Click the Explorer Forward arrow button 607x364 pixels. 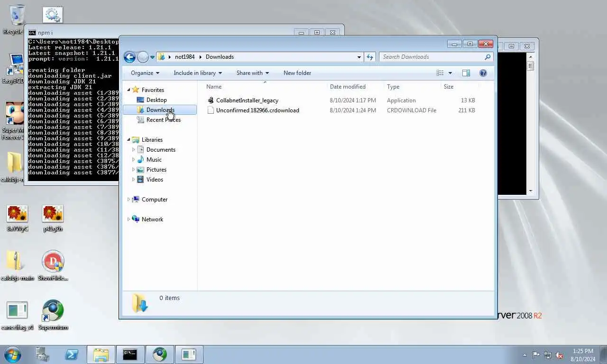pyautogui.click(x=143, y=57)
